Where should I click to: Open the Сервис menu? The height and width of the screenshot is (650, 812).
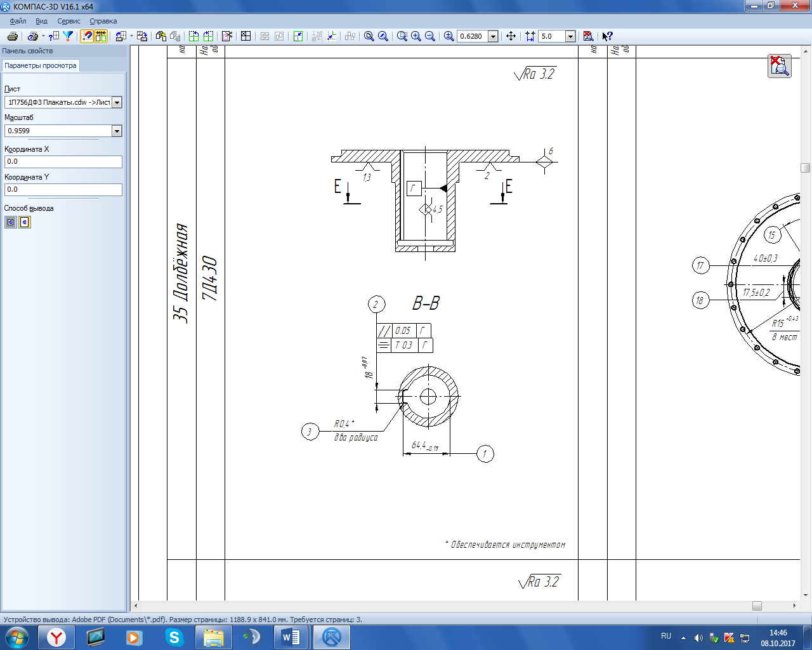(69, 21)
